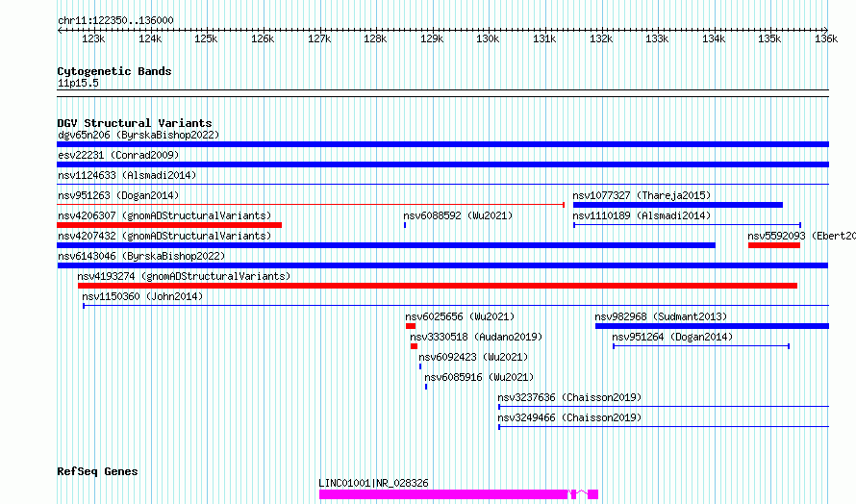Click the nsv1150360 (John2014) label
The height and width of the screenshot is (504, 856).
click(x=142, y=296)
